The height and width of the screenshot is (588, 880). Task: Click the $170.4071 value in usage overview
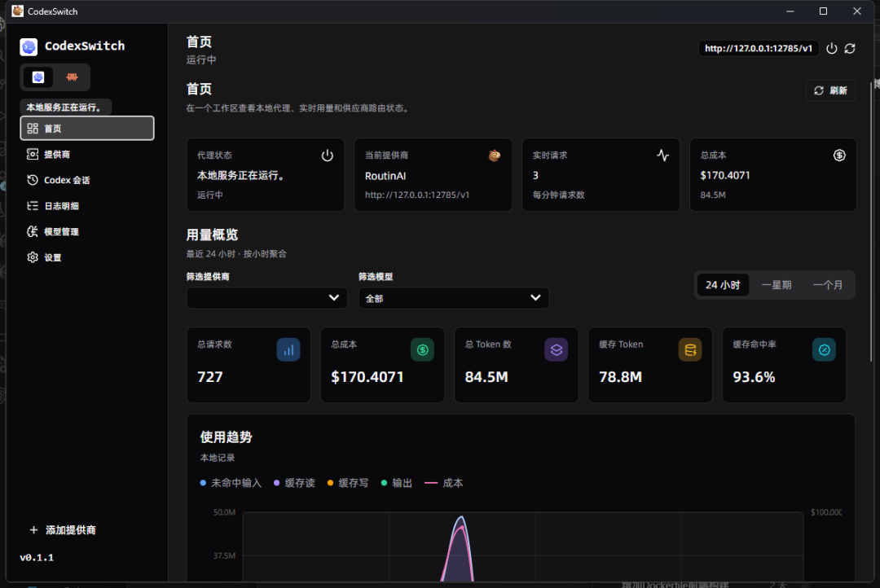367,377
